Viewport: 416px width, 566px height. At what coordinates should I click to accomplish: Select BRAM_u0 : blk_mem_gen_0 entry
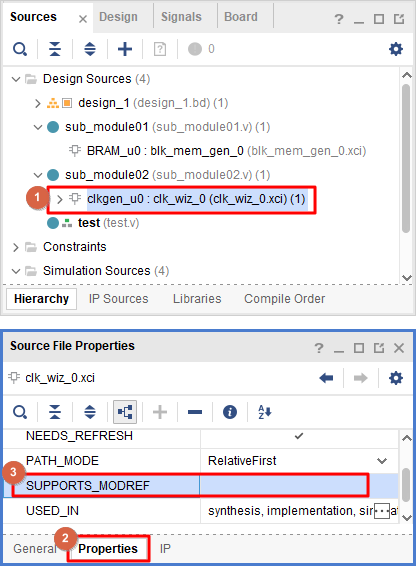click(226, 151)
